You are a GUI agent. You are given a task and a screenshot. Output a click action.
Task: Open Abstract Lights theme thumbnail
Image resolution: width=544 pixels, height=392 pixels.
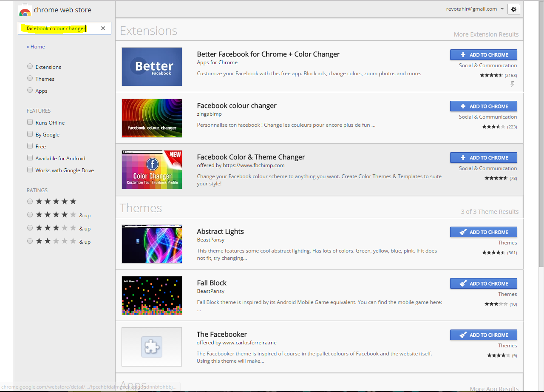pyautogui.click(x=152, y=244)
